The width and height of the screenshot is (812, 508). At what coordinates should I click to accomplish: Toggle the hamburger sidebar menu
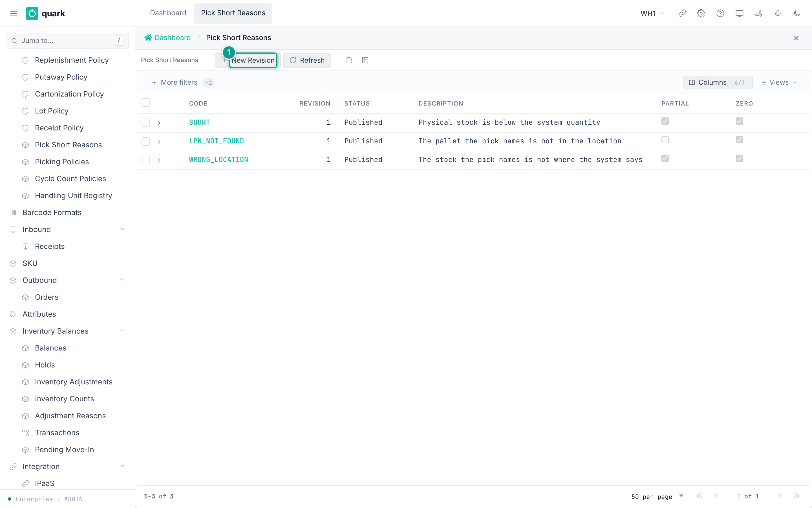click(x=14, y=14)
